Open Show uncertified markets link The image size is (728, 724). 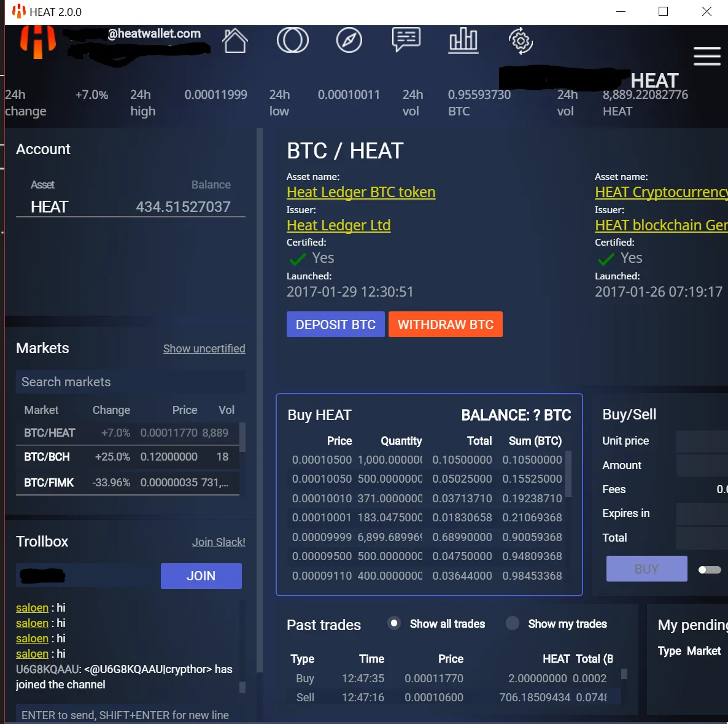tap(204, 348)
